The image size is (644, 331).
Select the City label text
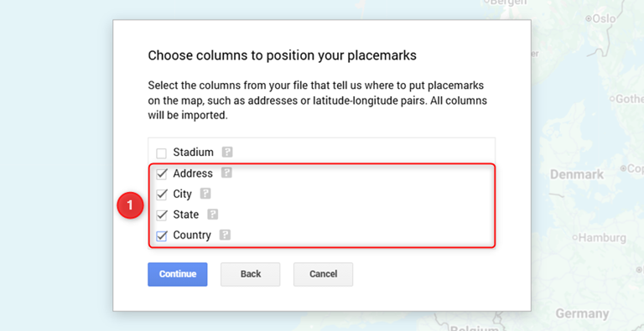click(182, 194)
